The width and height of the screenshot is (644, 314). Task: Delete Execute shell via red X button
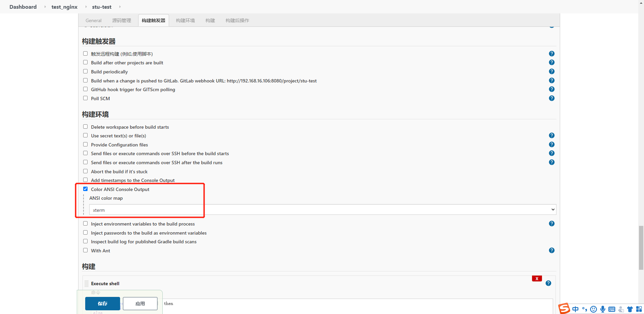click(537, 278)
